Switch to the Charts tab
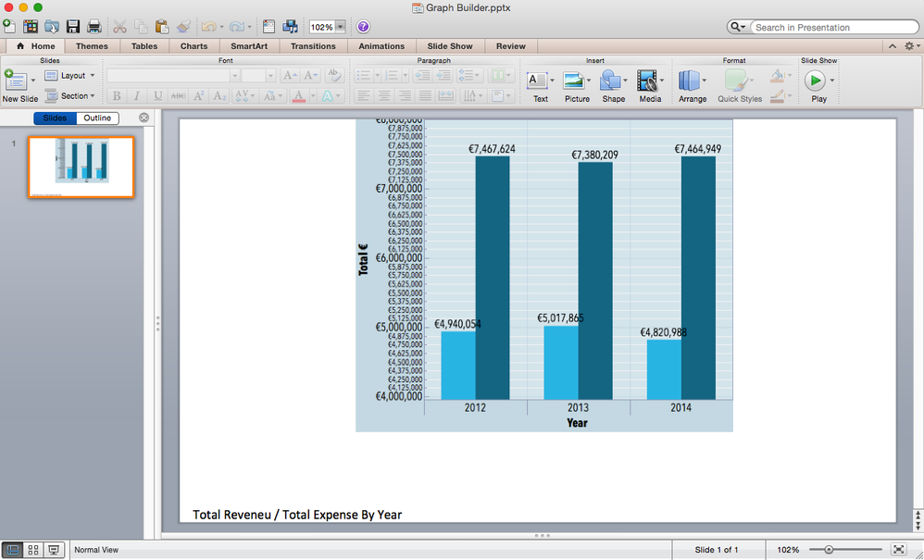The height and width of the screenshot is (560, 924). [194, 46]
